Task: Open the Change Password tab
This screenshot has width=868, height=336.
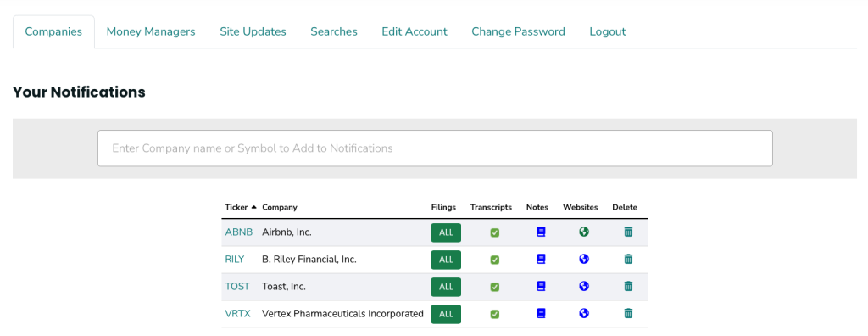Action: (x=518, y=31)
